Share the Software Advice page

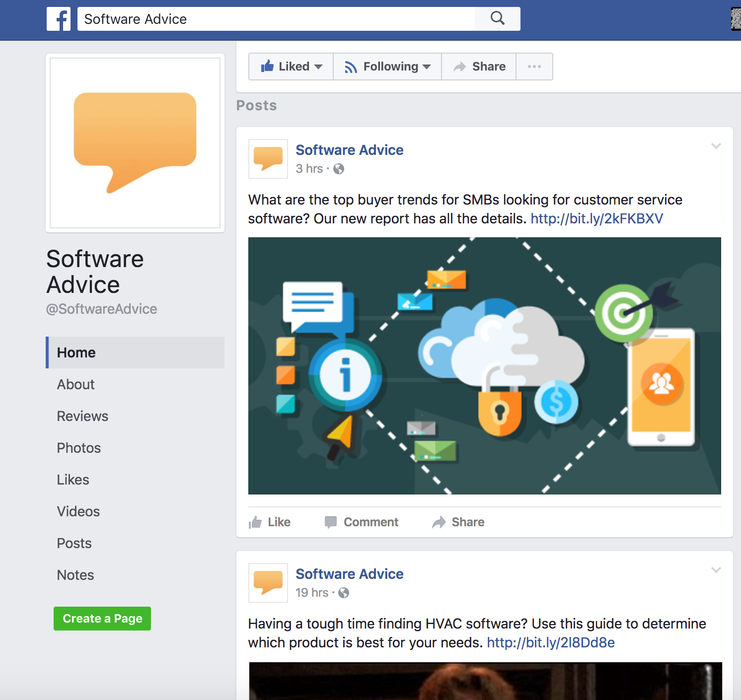(x=479, y=67)
